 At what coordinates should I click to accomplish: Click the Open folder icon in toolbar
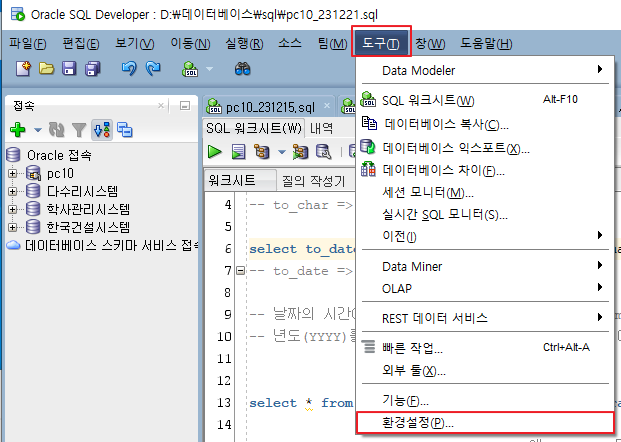(x=47, y=69)
